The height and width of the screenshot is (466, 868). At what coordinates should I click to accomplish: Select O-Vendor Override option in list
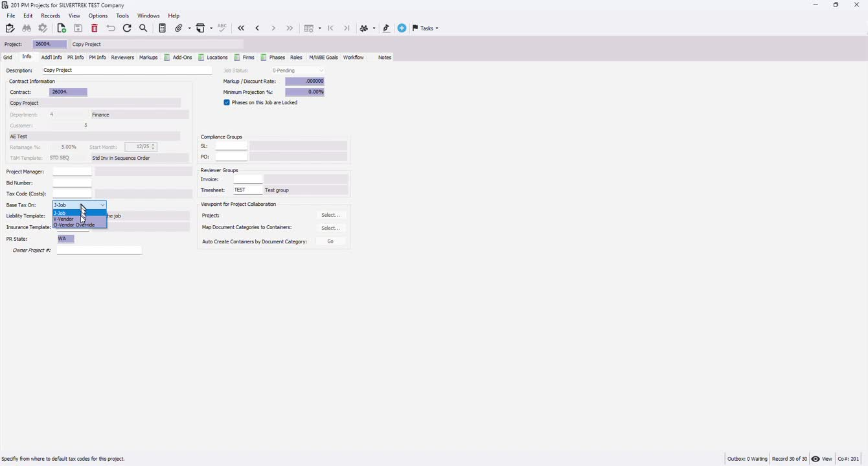80,225
